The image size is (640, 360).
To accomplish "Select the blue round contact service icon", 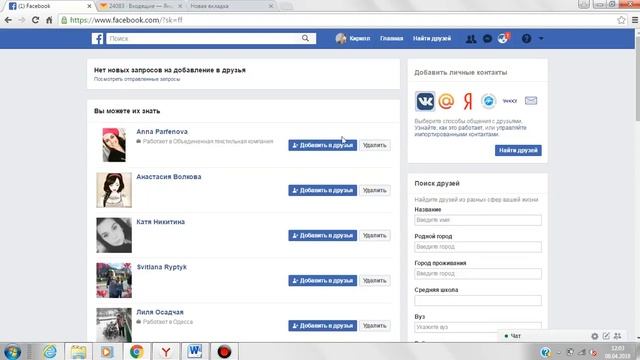I will click(488, 101).
